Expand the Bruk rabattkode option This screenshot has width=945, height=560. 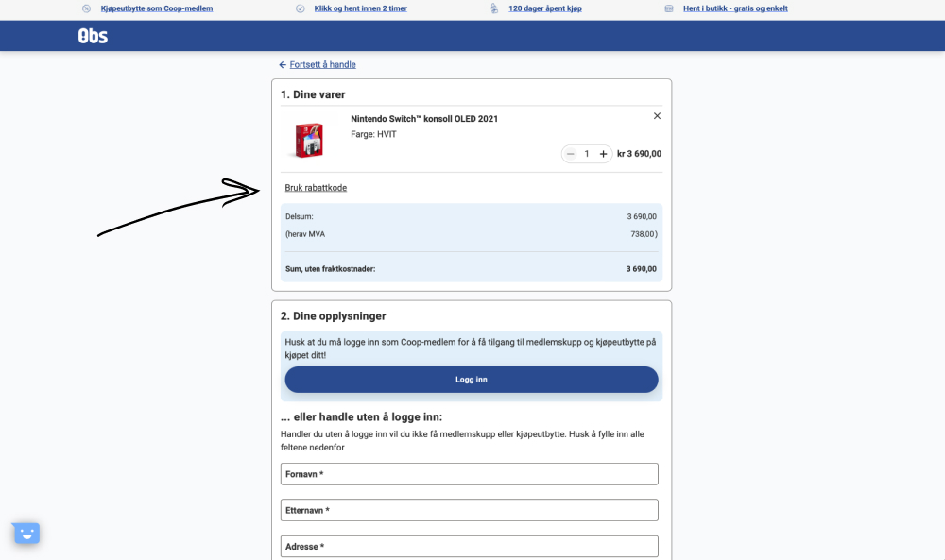coord(316,188)
